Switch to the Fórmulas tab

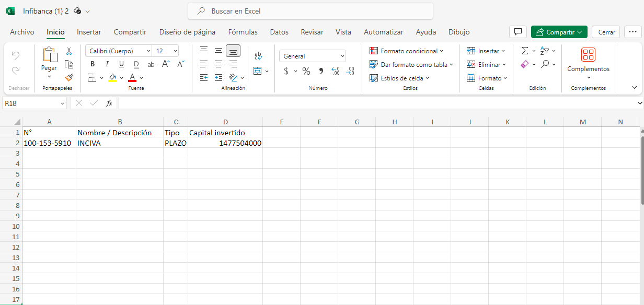[243, 32]
